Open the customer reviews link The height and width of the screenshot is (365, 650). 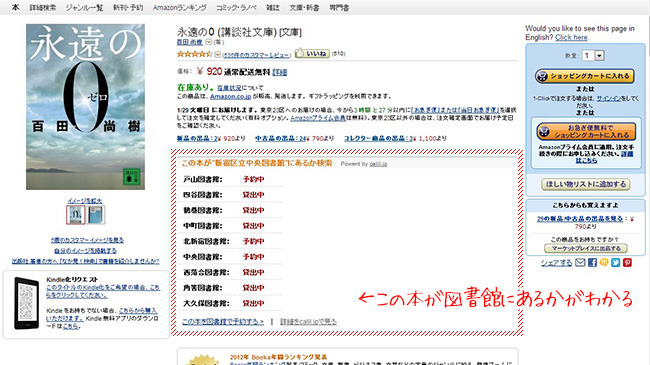click(x=257, y=55)
